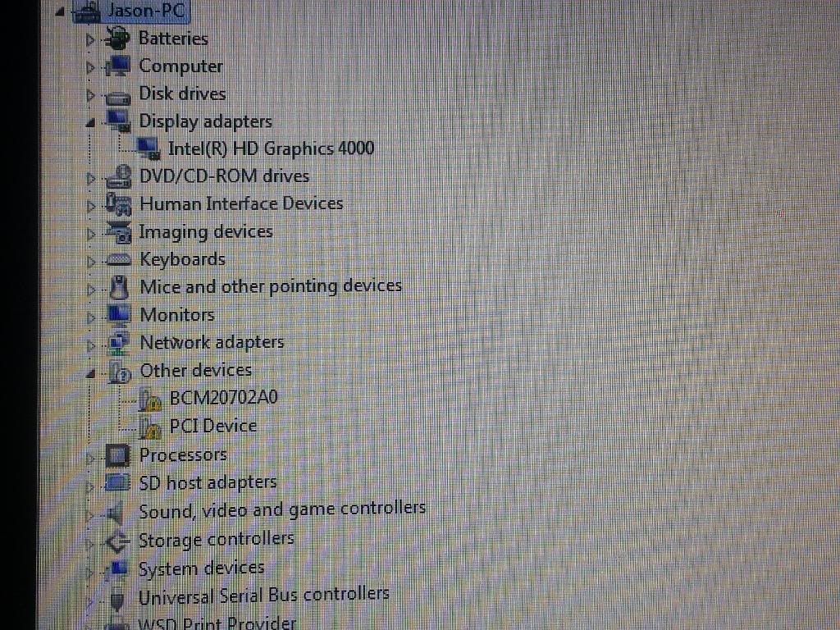Collapse the Jason-PC root node
The image size is (840, 630).
pyautogui.click(x=60, y=11)
